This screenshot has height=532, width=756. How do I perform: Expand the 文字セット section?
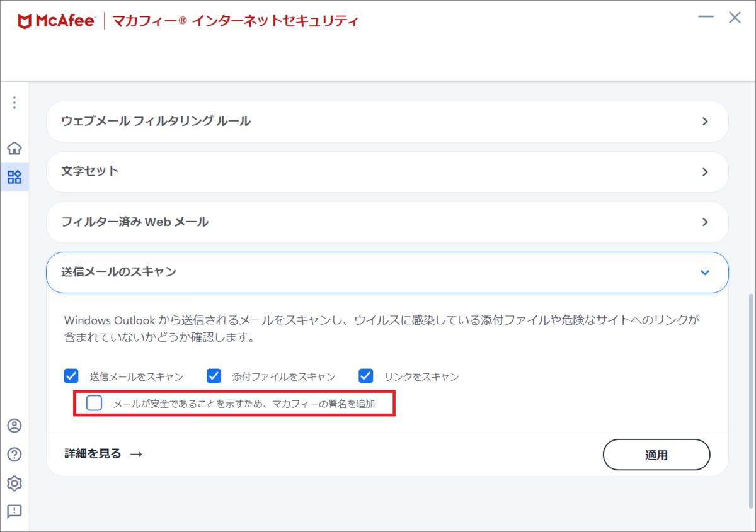pyautogui.click(x=387, y=172)
